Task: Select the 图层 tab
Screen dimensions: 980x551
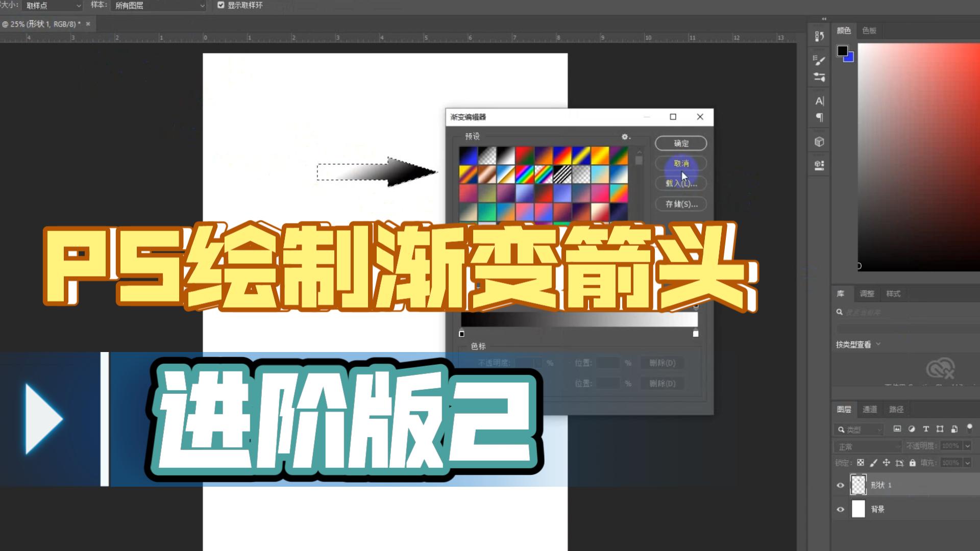Action: [844, 409]
